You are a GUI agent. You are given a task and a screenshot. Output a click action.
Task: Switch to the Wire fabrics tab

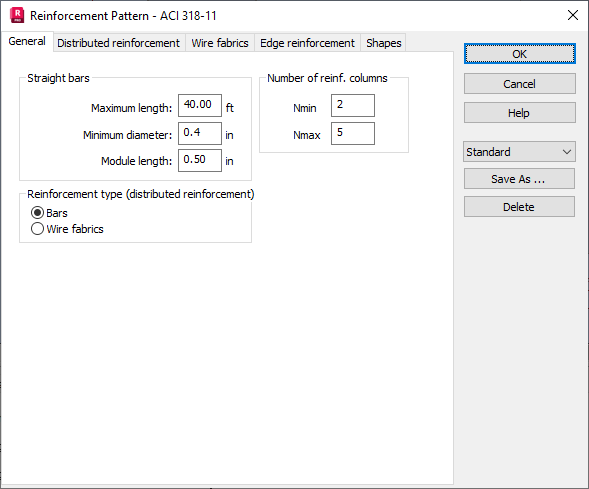(x=220, y=43)
